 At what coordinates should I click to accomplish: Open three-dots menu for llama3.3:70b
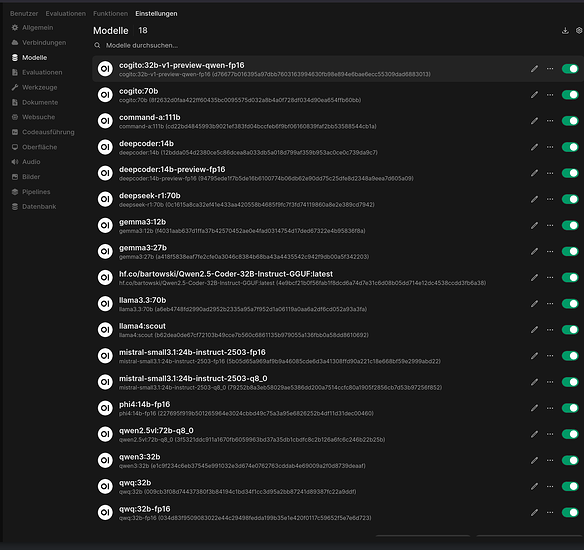pos(550,304)
